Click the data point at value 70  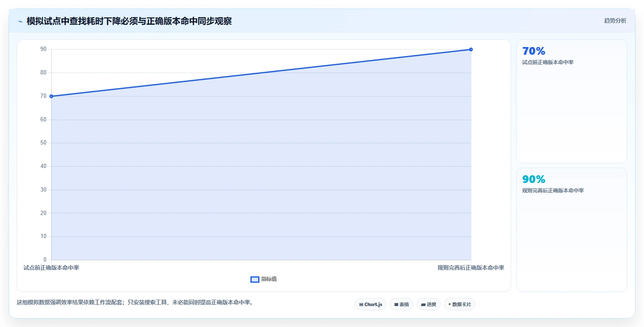pos(51,96)
